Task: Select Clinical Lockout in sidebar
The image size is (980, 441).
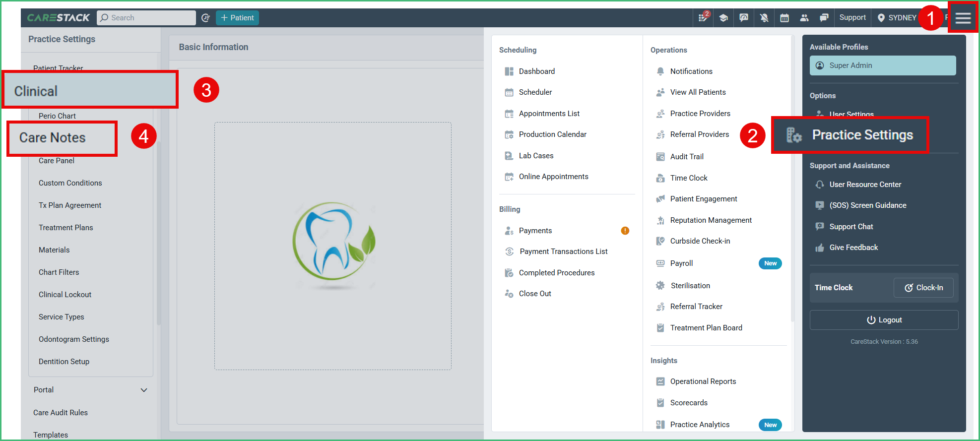Action: tap(65, 295)
